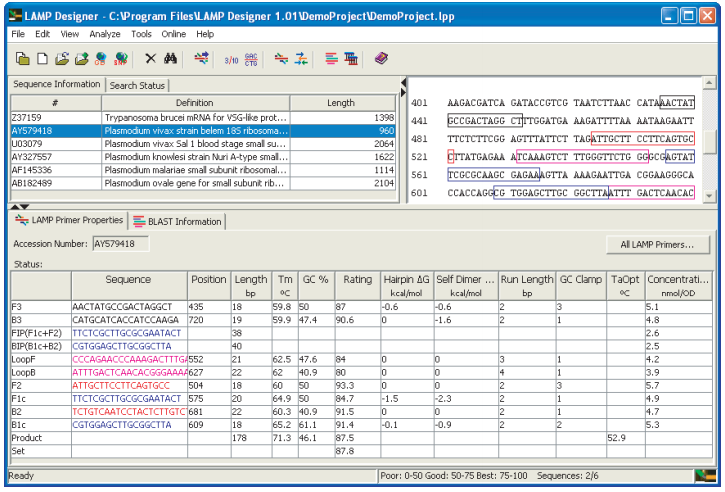Click the GAC/CTG sequence icon
This screenshot has width=725, height=492.
(x=251, y=59)
